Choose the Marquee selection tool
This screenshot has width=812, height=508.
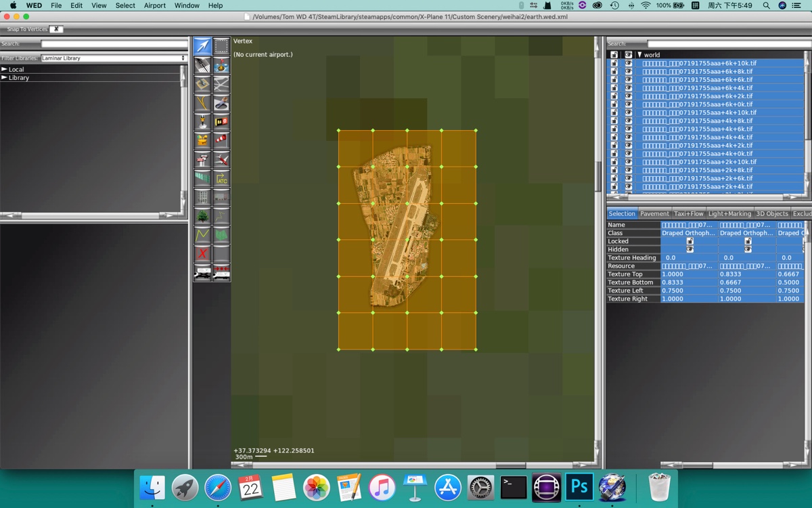point(221,46)
